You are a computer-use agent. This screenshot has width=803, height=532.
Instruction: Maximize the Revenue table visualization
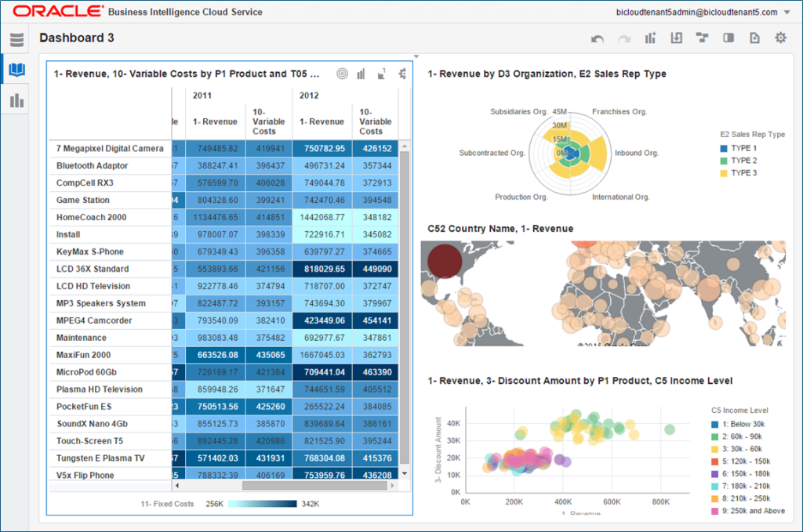tap(382, 73)
